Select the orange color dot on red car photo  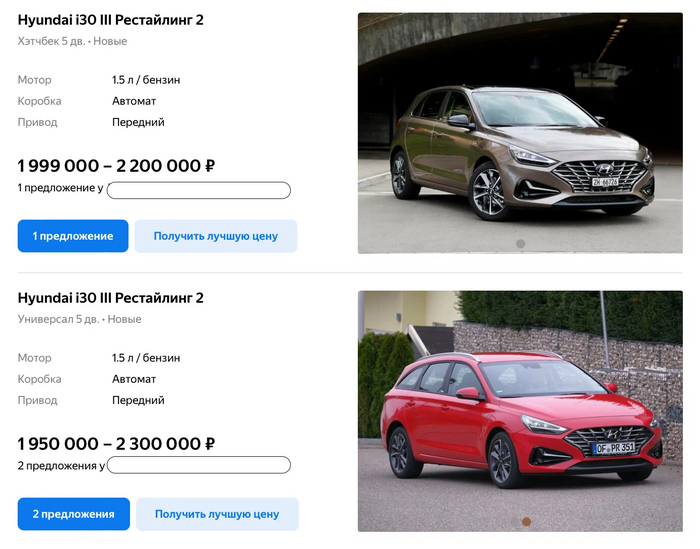[x=526, y=521]
